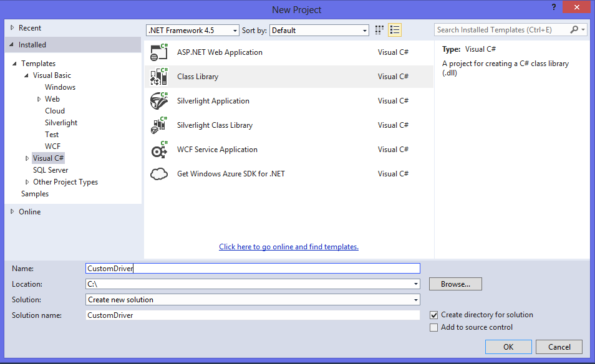The height and width of the screenshot is (364, 595).
Task: Click the Search Installed Templates box
Action: (501, 29)
